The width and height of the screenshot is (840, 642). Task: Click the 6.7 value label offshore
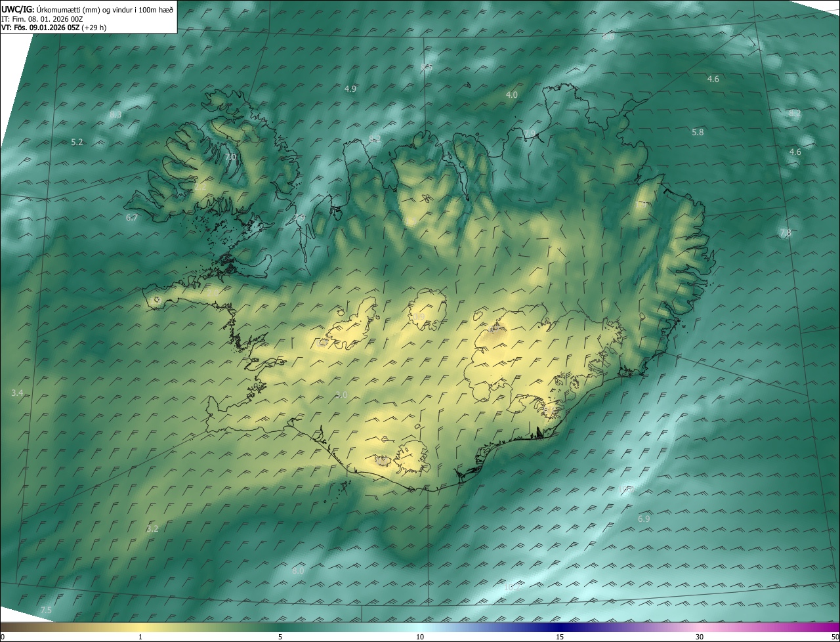tap(132, 217)
